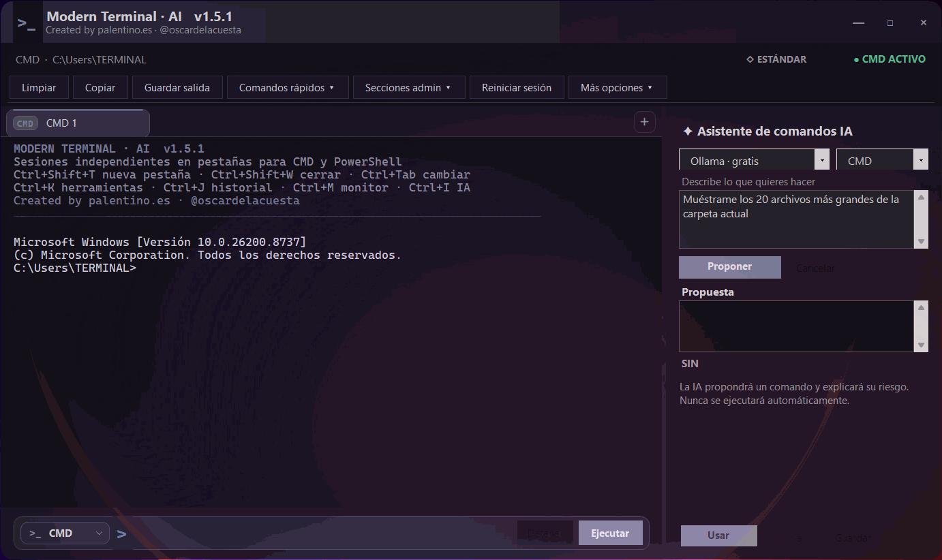
Task: Maximize the Modern Terminal window
Action: [890, 22]
